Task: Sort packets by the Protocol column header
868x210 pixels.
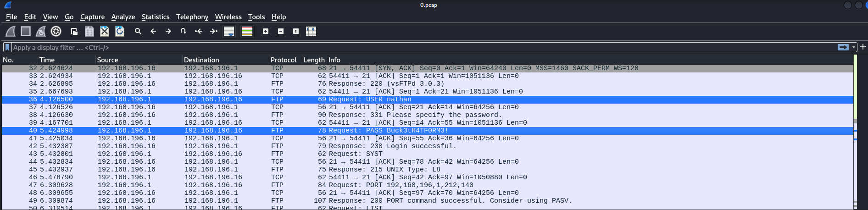Action: [283, 60]
